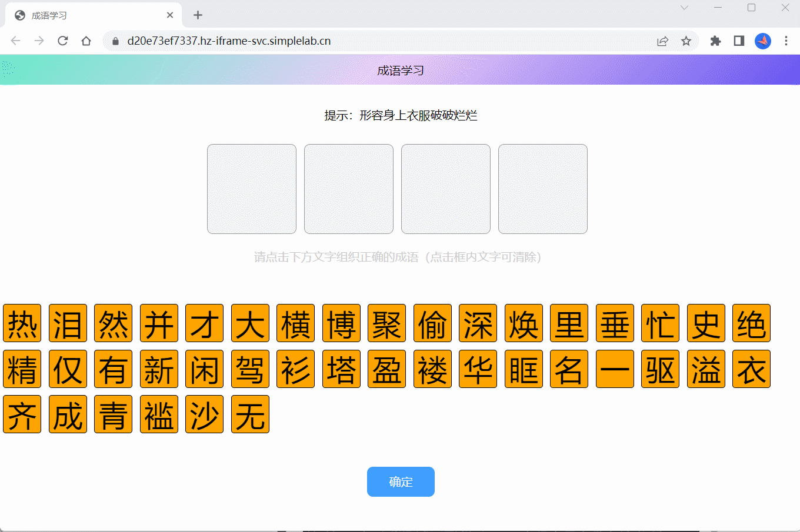
Task: Open a new browser tab
Action: [x=198, y=15]
